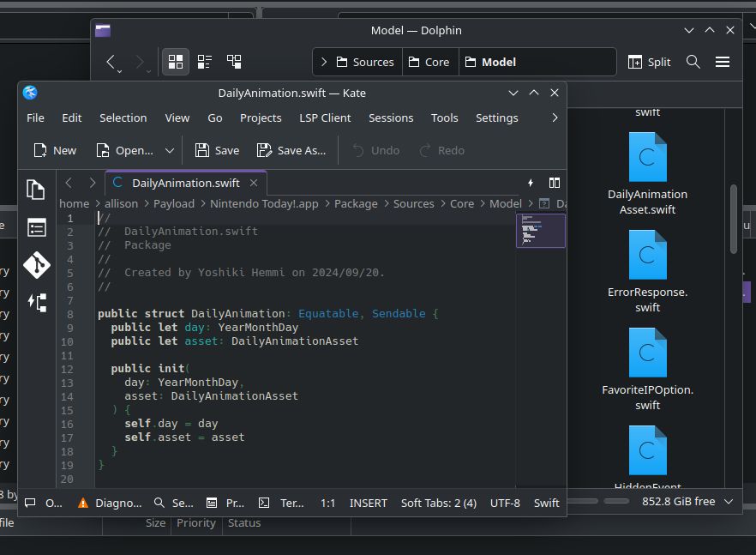Open the LSP Client menu

(325, 118)
